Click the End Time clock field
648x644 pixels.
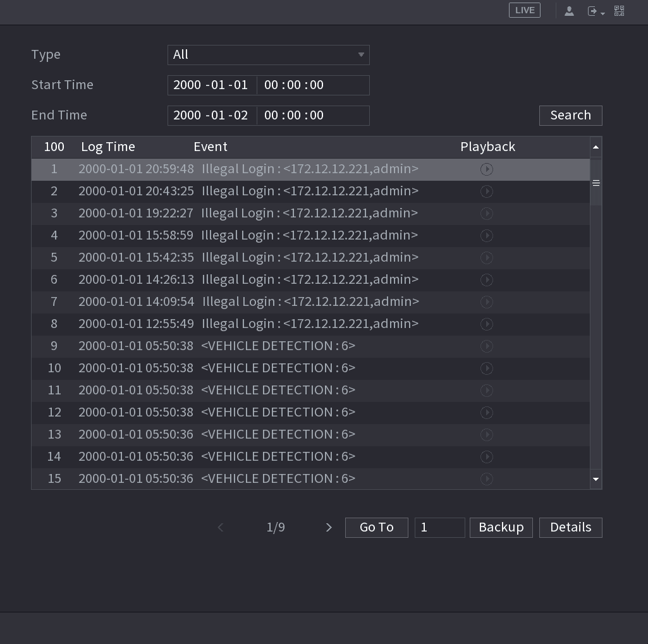(313, 115)
